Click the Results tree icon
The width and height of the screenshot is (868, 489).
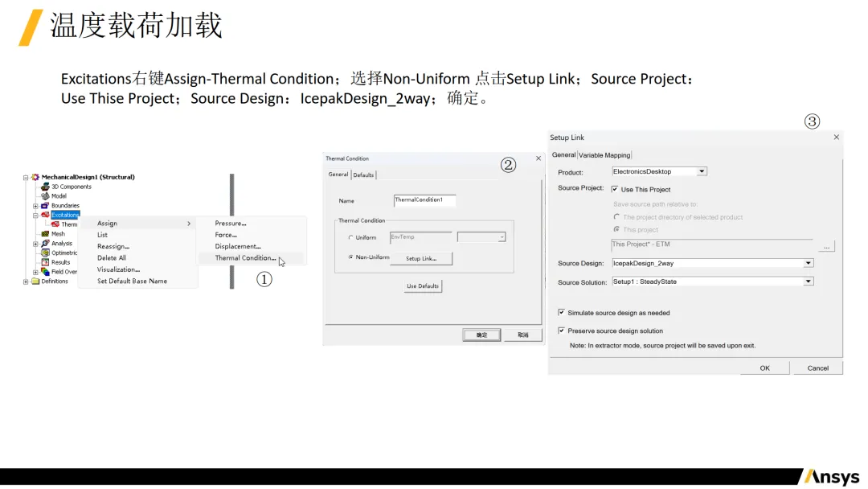click(45, 262)
